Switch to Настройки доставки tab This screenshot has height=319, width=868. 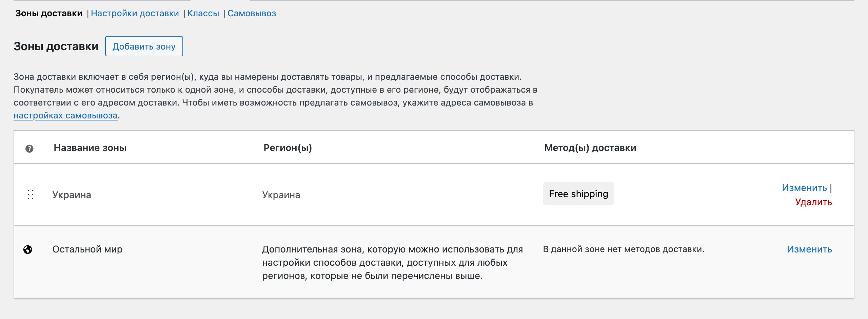[x=135, y=14]
